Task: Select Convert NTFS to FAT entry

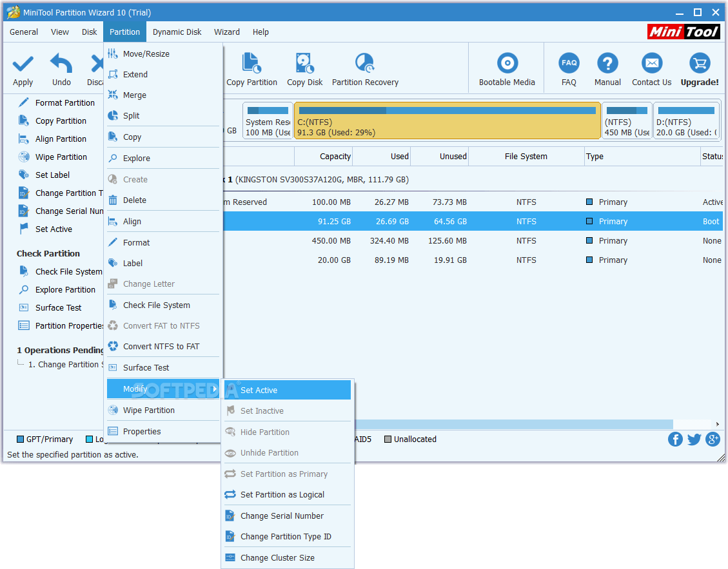Action: [163, 346]
